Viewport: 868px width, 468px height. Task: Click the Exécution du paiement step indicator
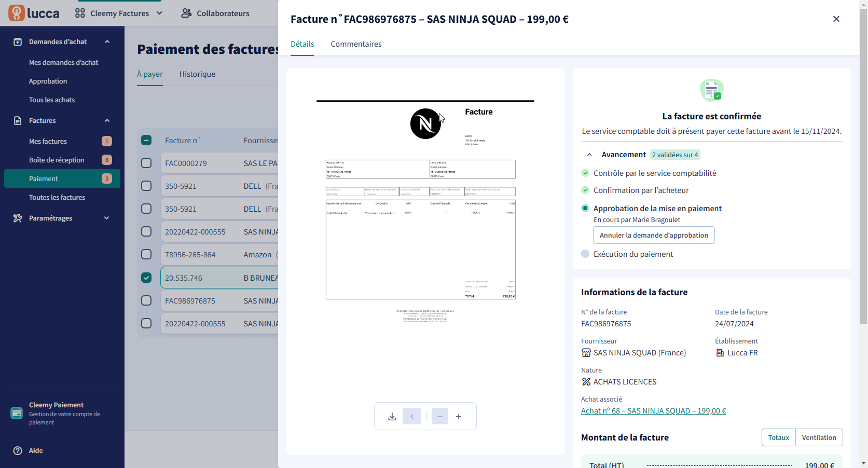[x=585, y=254]
